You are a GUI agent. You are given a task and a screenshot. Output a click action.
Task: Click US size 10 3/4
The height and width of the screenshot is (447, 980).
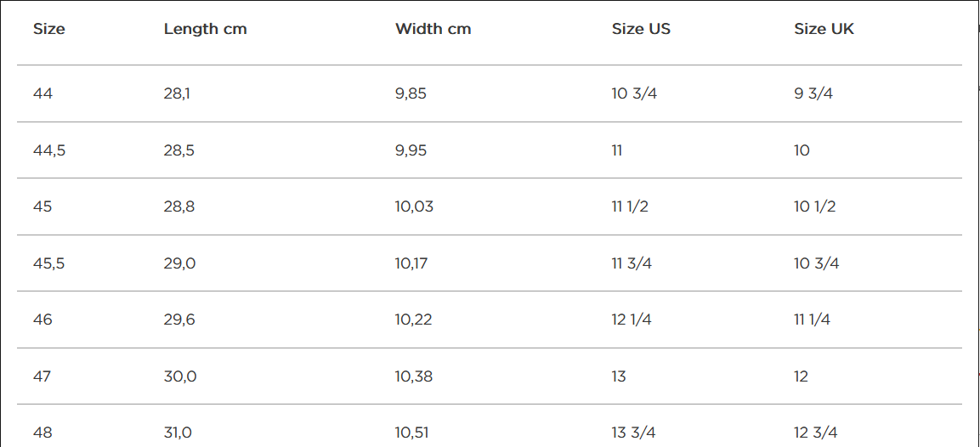tap(634, 93)
